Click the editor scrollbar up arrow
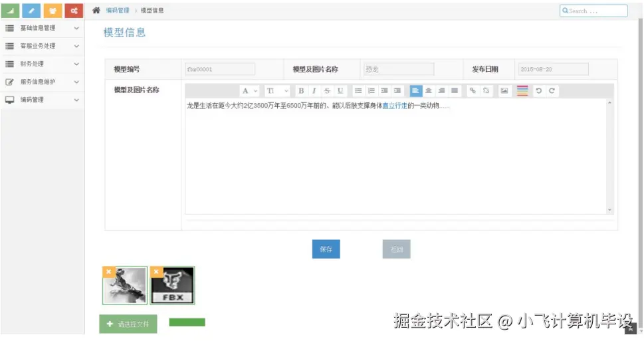644x341 pixels. pyautogui.click(x=610, y=103)
